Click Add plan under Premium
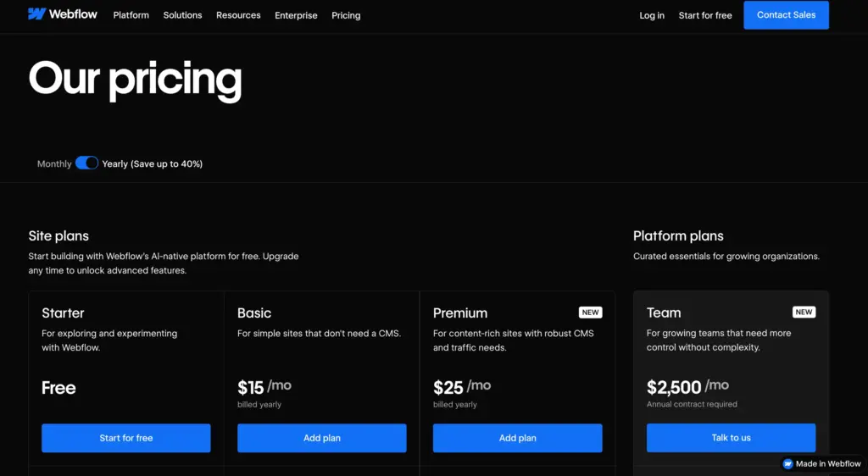Screen dimensions: 868x476 click(x=518, y=438)
